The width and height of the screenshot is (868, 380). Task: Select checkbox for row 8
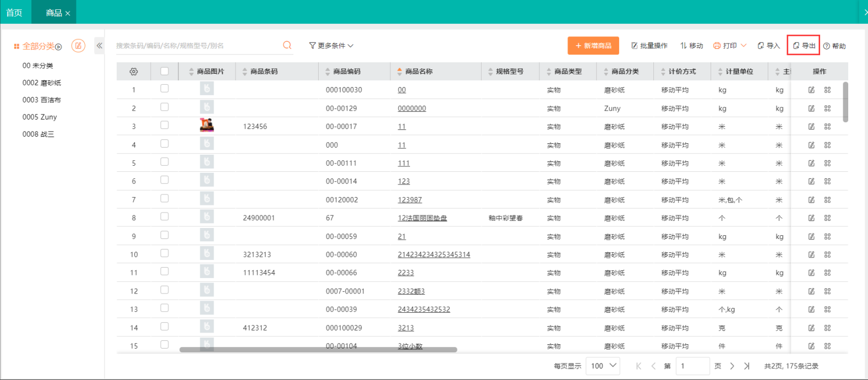(x=164, y=217)
